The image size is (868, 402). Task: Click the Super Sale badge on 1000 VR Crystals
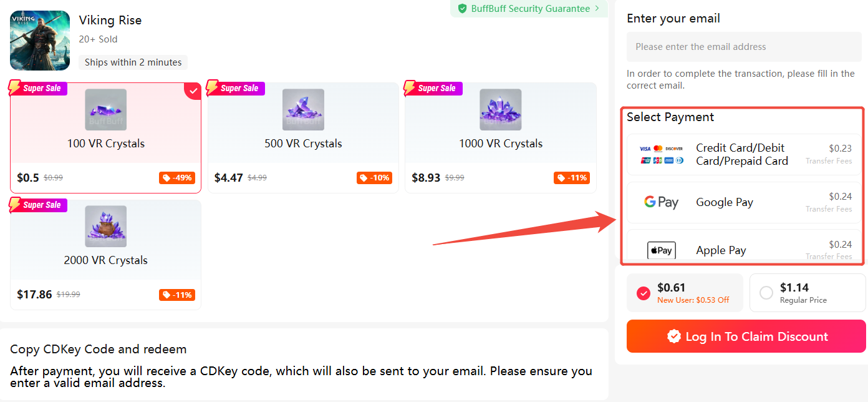(x=434, y=89)
